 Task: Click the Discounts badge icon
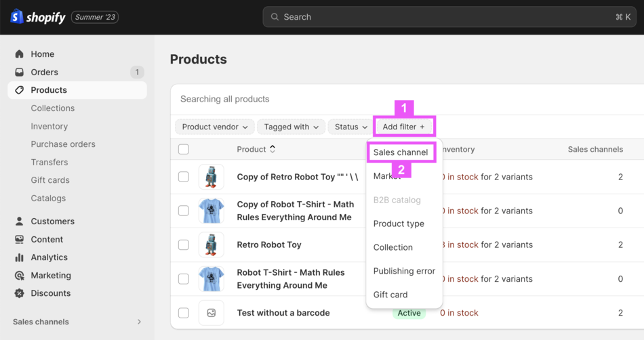(x=19, y=293)
